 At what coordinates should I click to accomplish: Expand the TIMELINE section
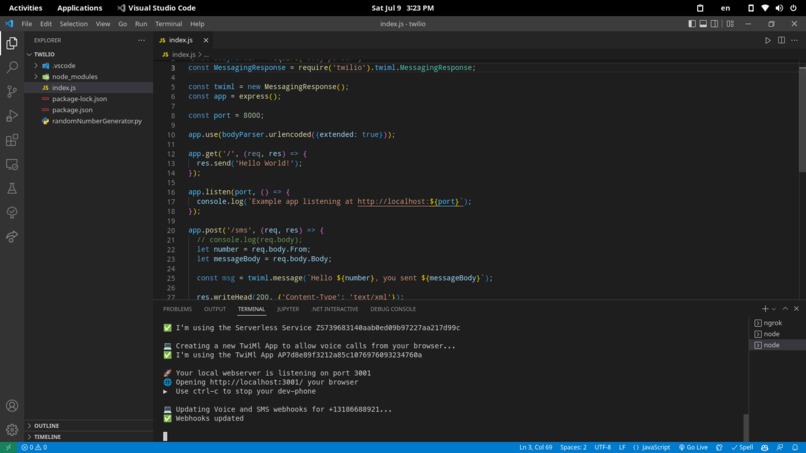click(47, 437)
